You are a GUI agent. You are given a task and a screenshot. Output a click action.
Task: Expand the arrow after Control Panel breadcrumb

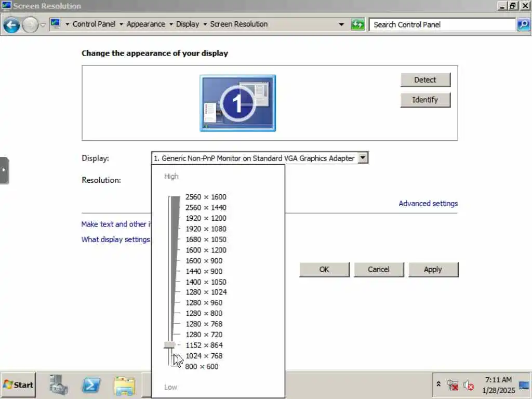[121, 24]
